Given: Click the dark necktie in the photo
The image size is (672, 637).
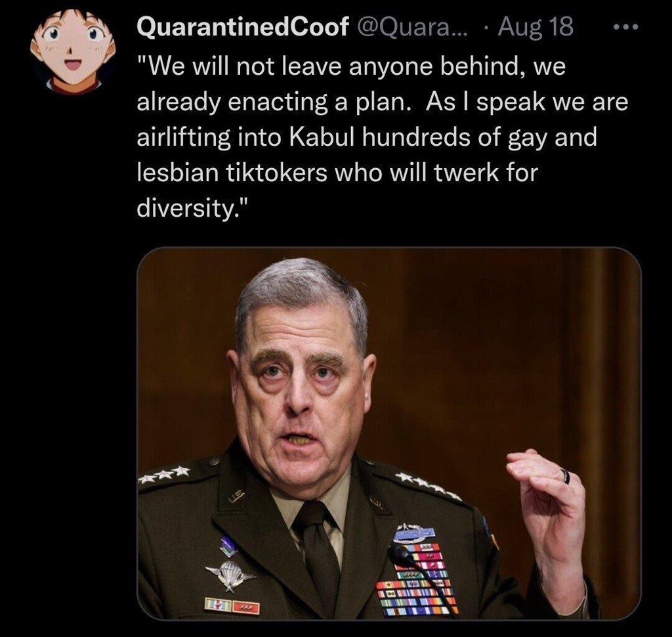Looking at the screenshot, I should [x=318, y=549].
